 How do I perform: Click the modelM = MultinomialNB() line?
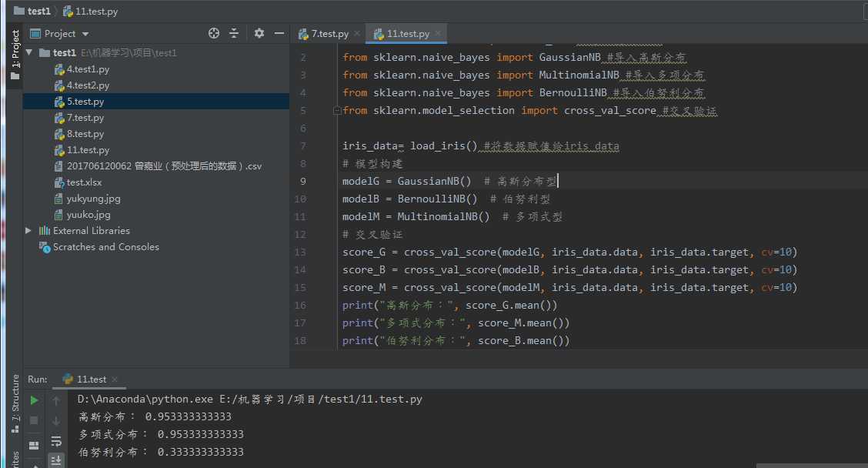(452, 216)
